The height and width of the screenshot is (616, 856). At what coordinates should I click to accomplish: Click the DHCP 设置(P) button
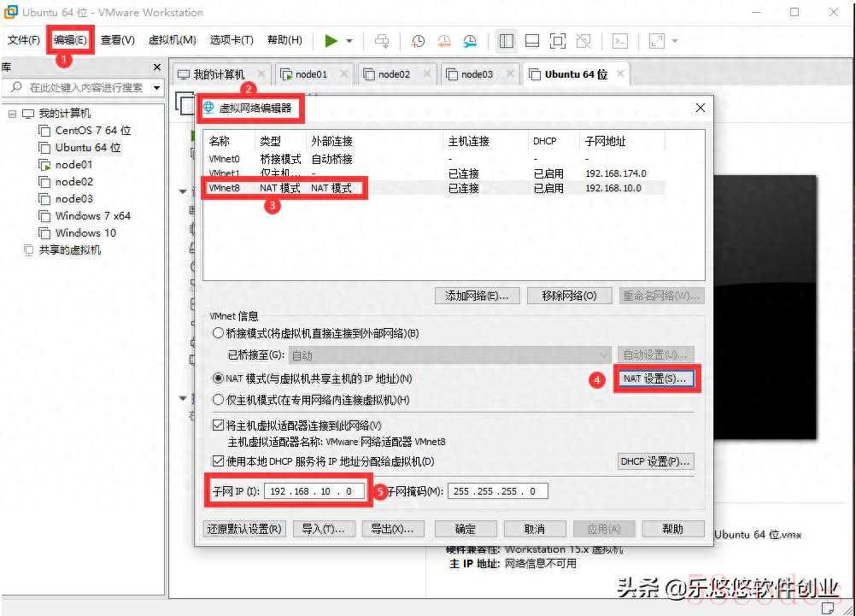tap(655, 461)
